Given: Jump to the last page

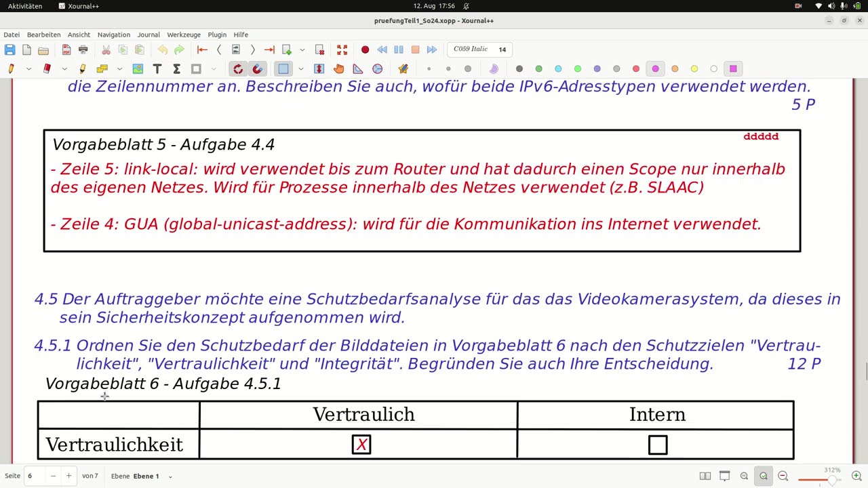Looking at the screenshot, I should tap(269, 49).
